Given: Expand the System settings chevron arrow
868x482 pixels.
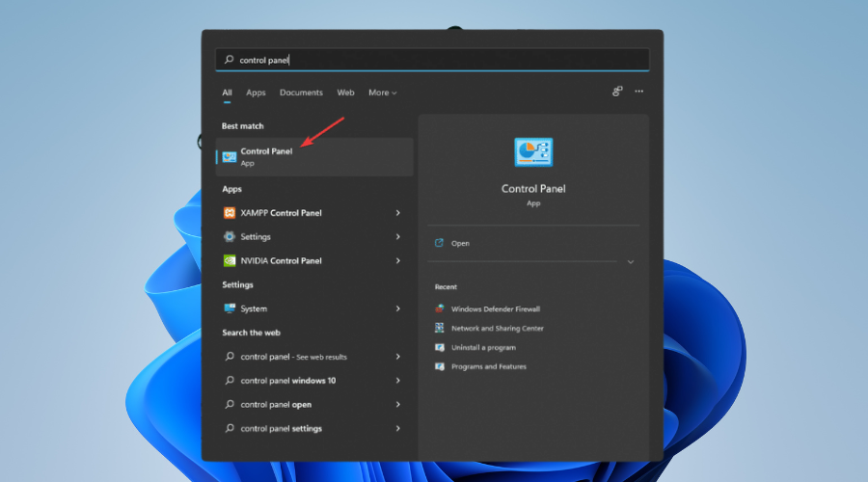Looking at the screenshot, I should click(398, 308).
